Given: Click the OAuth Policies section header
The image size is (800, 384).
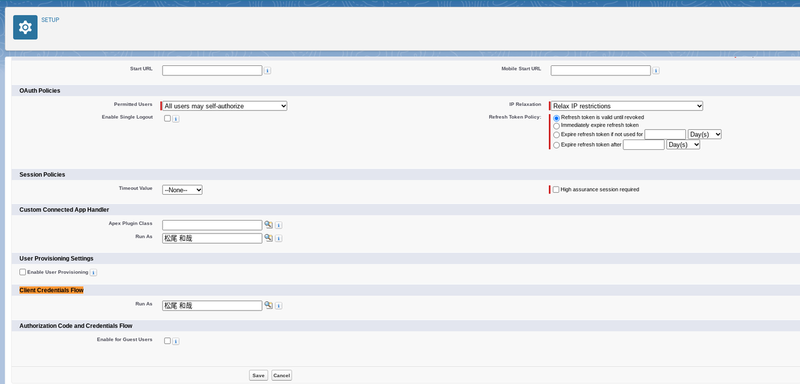Looking at the screenshot, I should click(x=40, y=90).
